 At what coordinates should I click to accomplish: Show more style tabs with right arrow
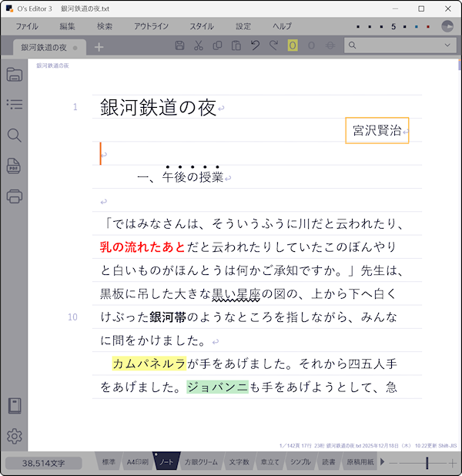(x=383, y=462)
